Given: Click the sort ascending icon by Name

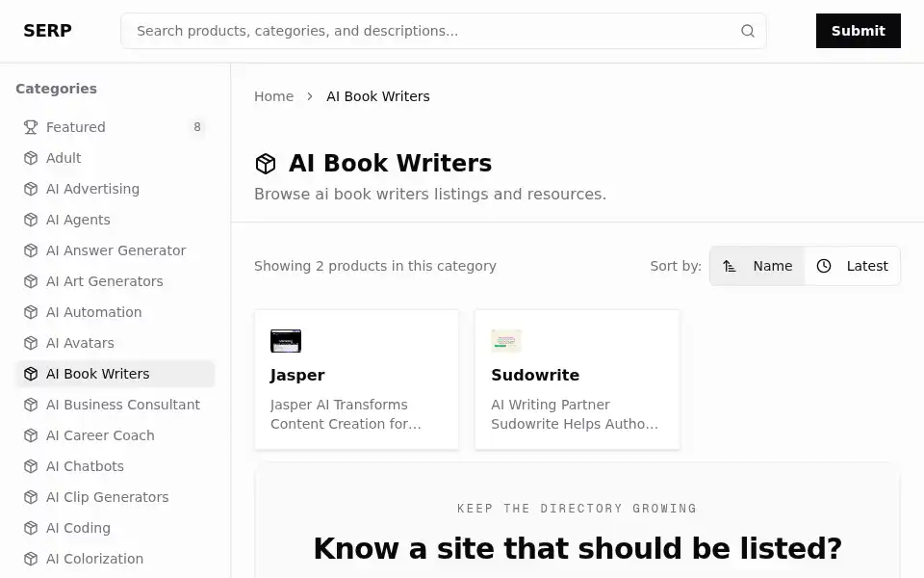Looking at the screenshot, I should click(x=730, y=266).
